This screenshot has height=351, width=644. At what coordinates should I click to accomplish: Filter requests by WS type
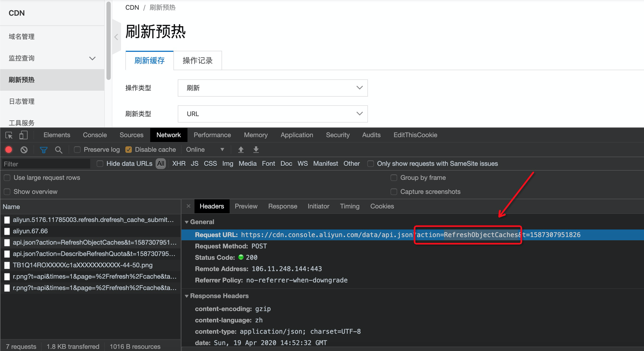pos(303,164)
